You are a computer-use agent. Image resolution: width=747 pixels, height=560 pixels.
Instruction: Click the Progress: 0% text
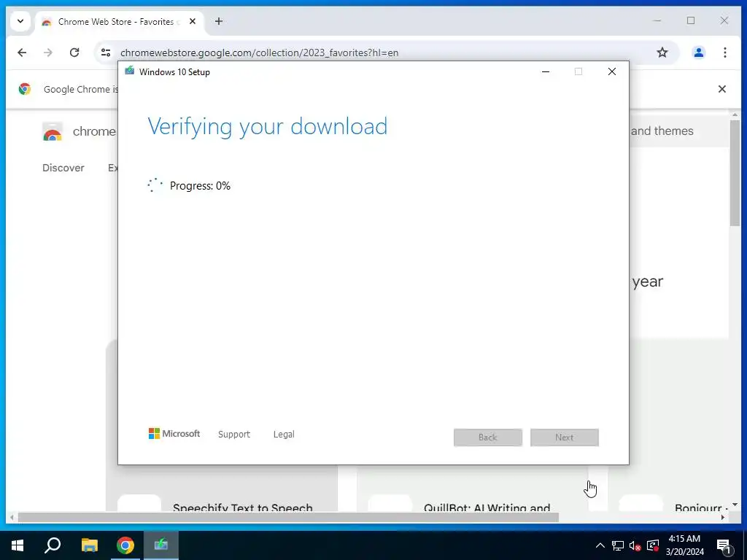[200, 186]
